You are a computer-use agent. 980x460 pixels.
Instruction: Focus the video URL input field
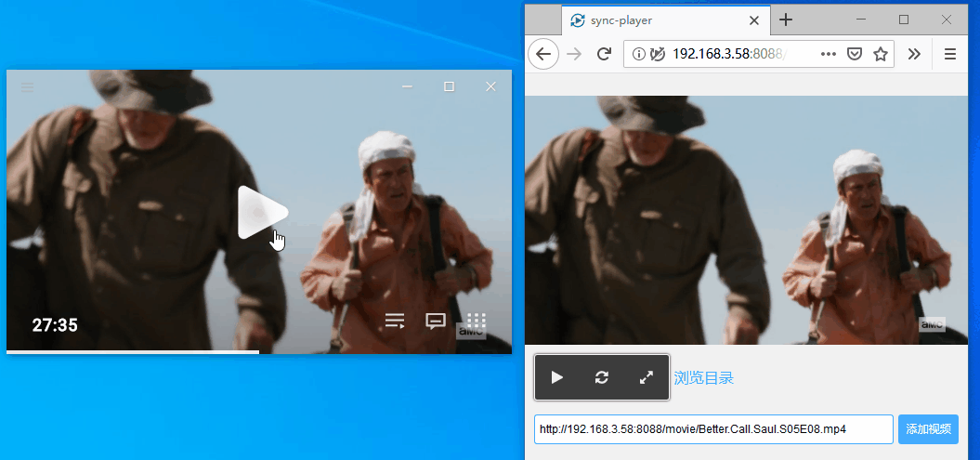click(712, 429)
